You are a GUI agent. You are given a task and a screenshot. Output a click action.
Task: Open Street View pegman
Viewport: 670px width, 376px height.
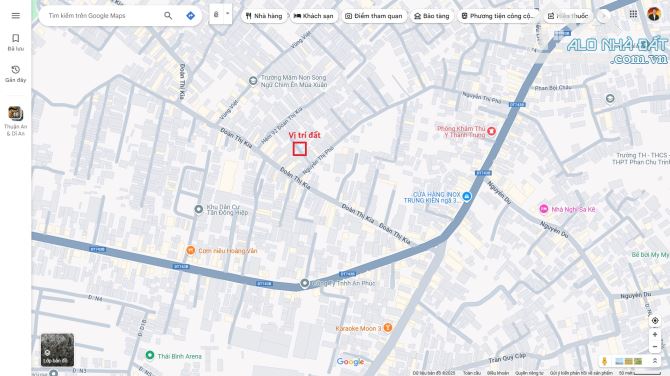pos(604,361)
